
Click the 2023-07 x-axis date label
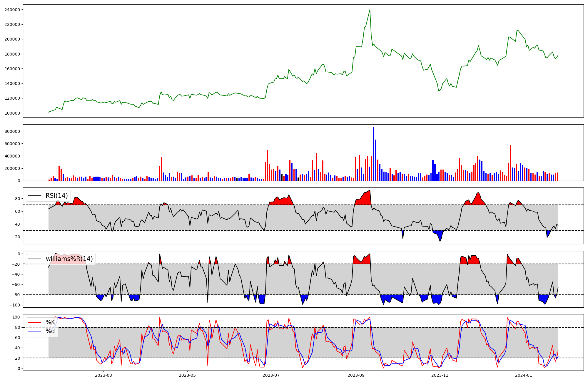[271, 375]
